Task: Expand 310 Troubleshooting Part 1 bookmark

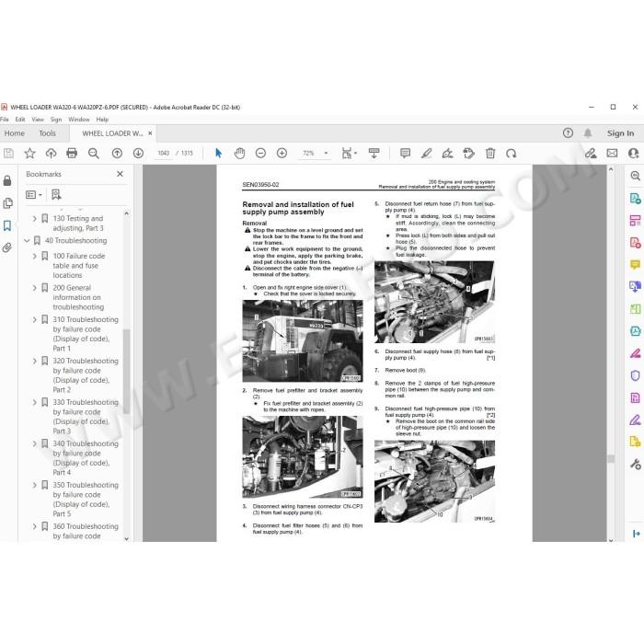Action: pos(35,319)
